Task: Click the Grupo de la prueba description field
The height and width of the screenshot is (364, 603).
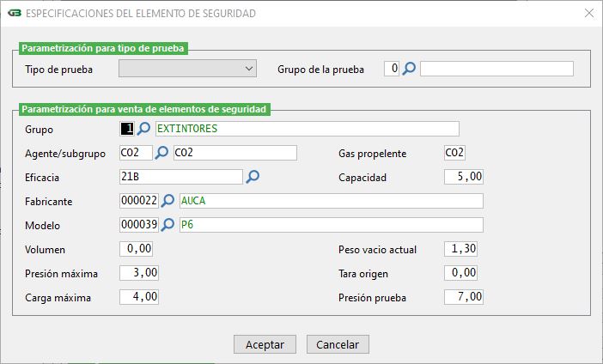Action: (x=496, y=69)
